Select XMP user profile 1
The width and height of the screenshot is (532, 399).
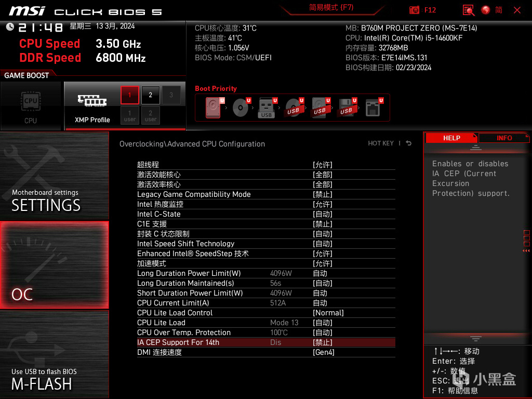[x=129, y=115]
